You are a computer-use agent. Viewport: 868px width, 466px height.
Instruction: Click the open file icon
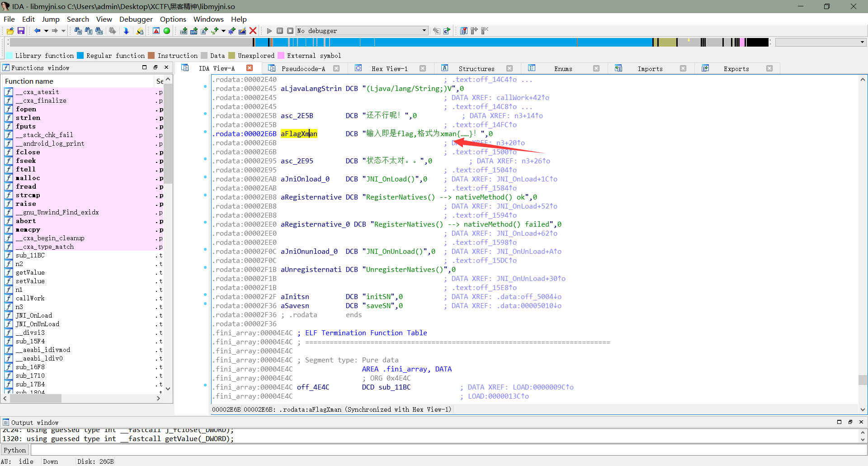(10, 31)
